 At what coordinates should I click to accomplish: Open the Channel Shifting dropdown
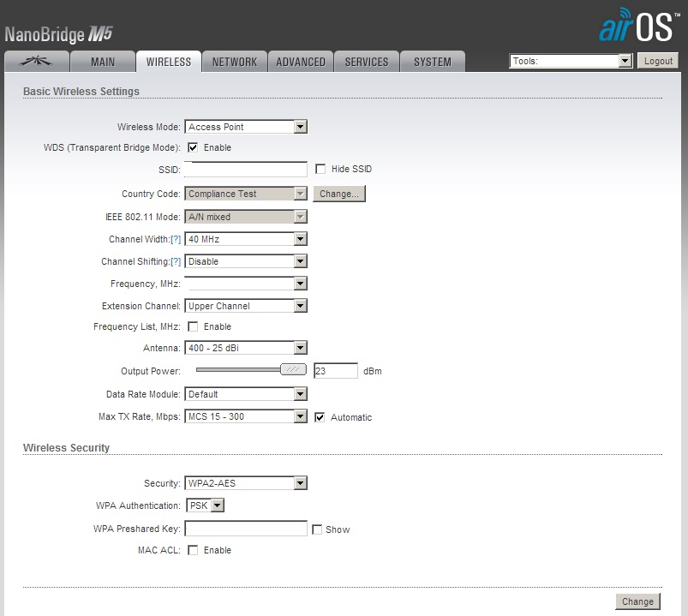click(246, 261)
